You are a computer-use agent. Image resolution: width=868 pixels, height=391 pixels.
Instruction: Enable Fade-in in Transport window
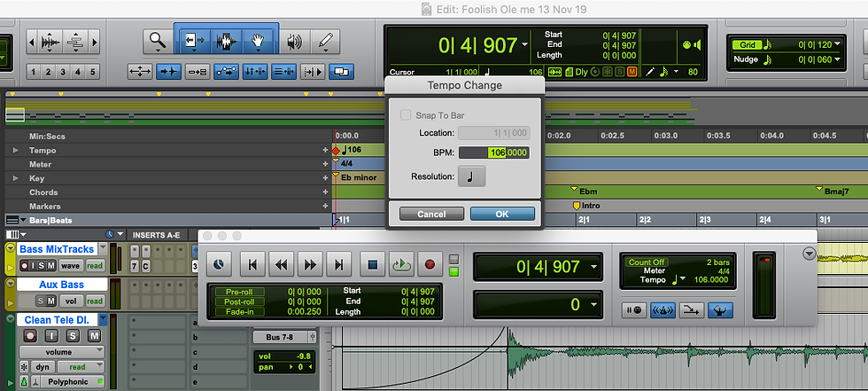click(239, 312)
